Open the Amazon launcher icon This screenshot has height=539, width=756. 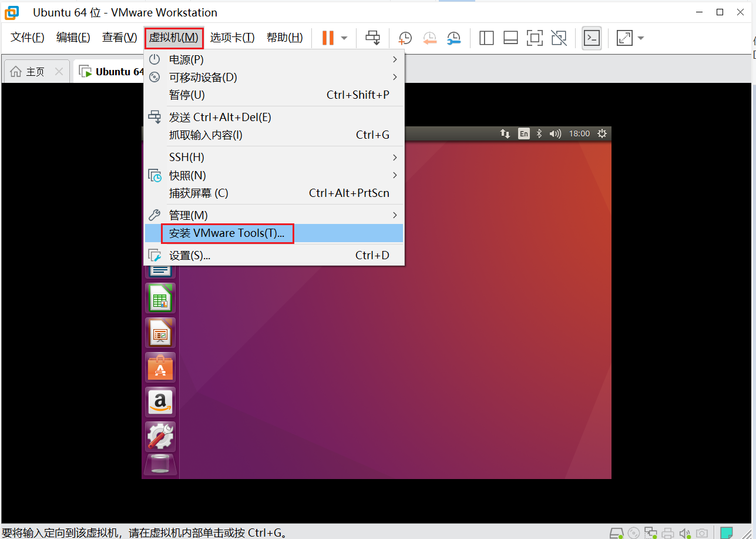click(160, 402)
